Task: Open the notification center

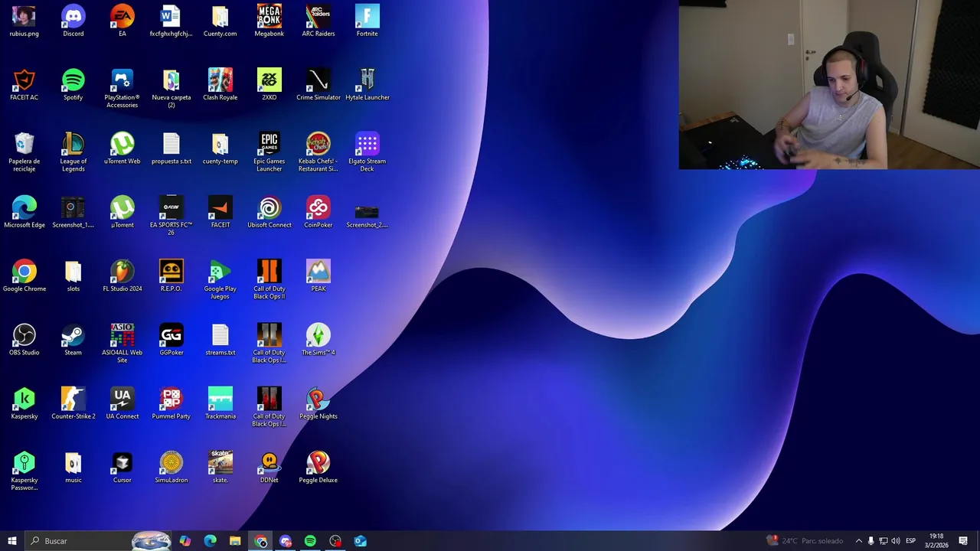Action: click(x=963, y=541)
